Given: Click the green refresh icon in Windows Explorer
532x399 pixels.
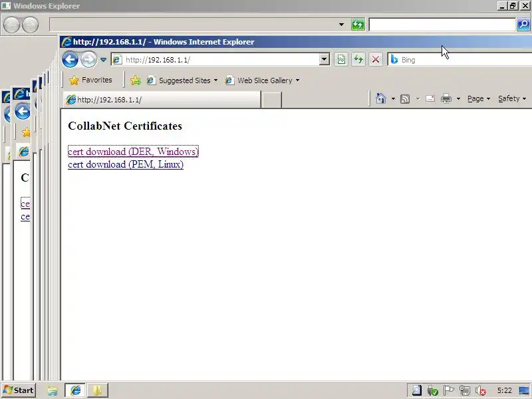Looking at the screenshot, I should coord(358,25).
